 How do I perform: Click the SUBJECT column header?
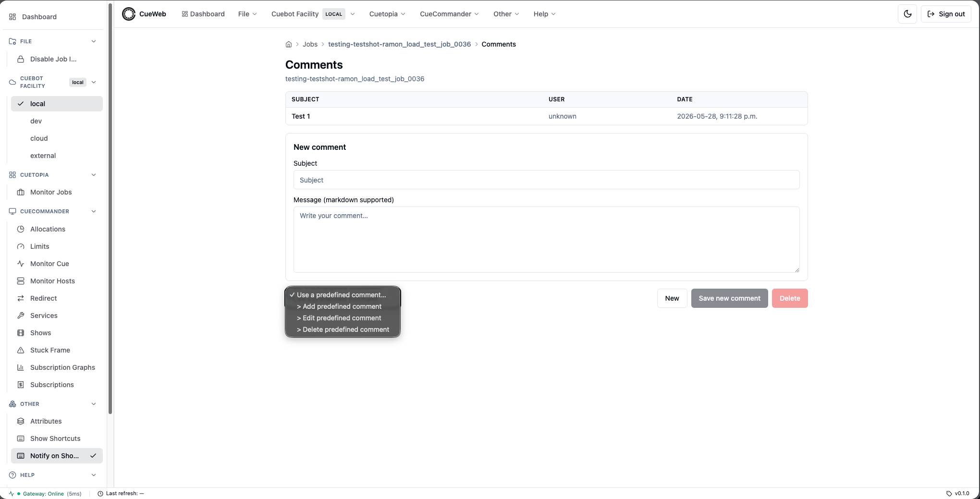click(x=305, y=99)
